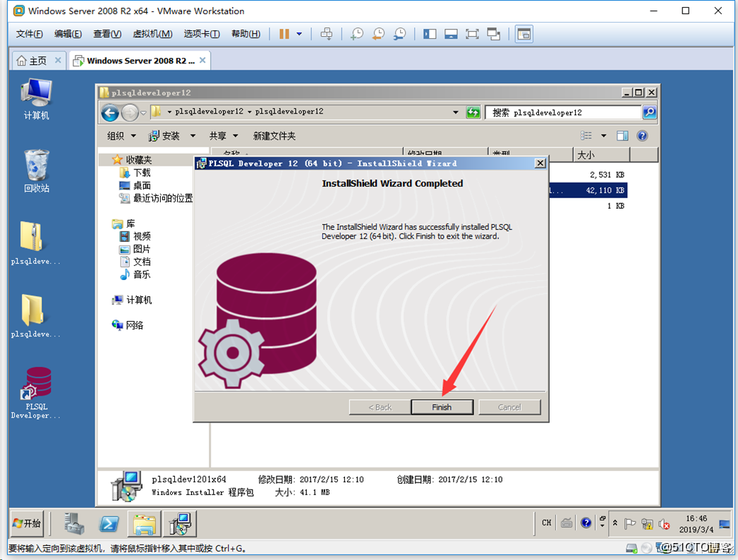Open the 虚拟机(M) menu in VMware

[x=152, y=34]
